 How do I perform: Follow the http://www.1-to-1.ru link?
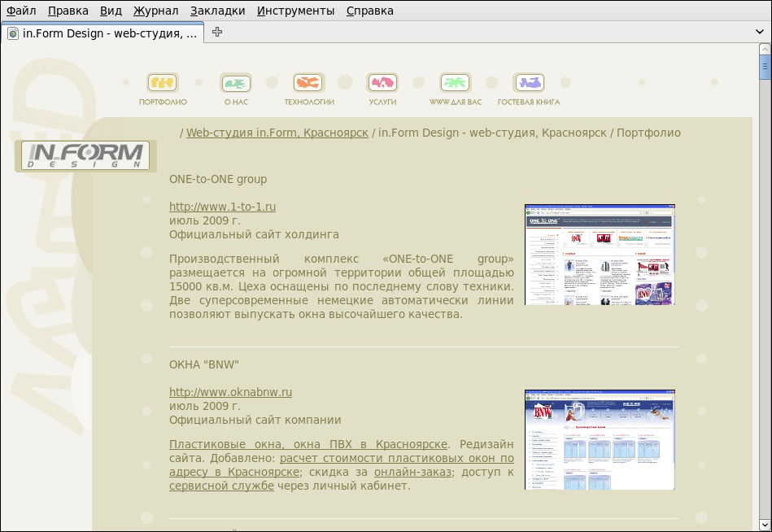[x=222, y=207]
